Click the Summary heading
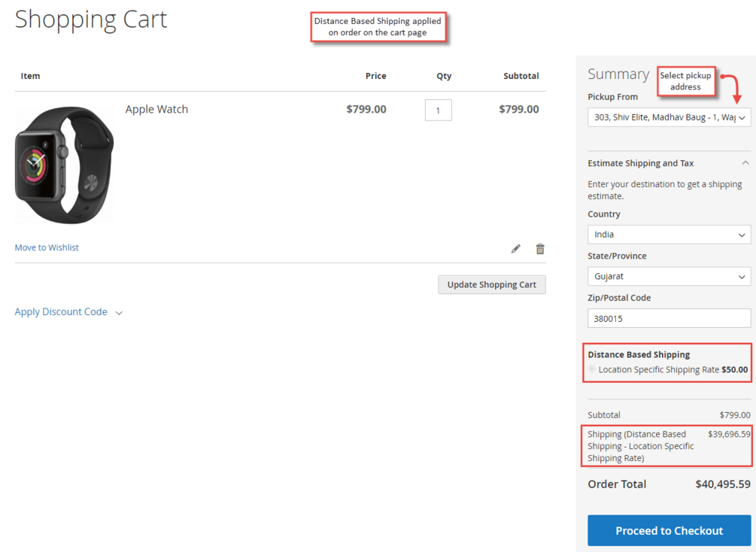 coord(618,74)
